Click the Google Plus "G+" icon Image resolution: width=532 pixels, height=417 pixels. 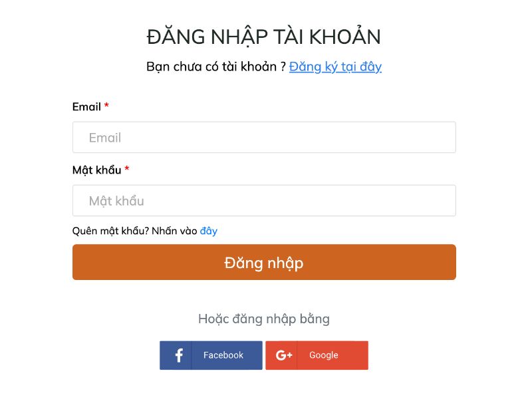[x=284, y=355]
